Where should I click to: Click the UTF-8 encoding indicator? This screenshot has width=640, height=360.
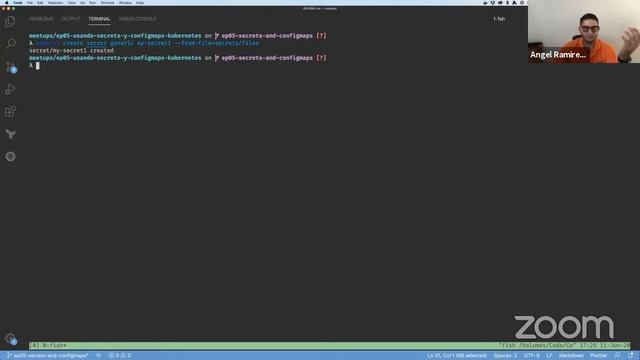(x=531, y=356)
